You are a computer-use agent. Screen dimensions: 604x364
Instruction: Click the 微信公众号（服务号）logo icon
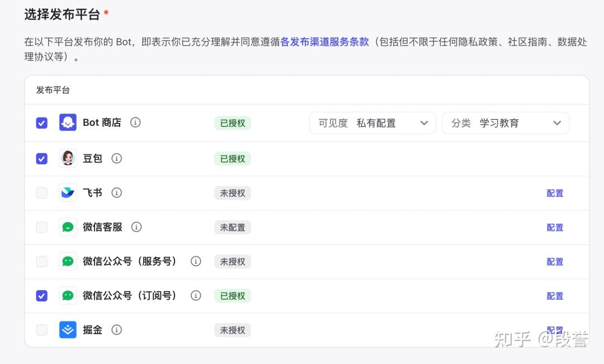tap(68, 261)
